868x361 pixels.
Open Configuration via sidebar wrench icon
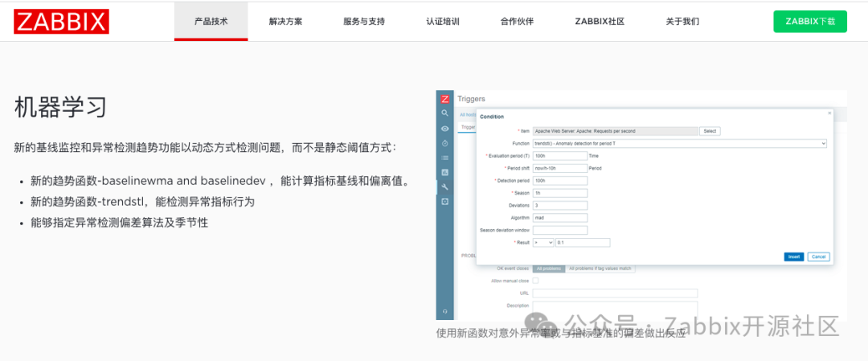444,187
